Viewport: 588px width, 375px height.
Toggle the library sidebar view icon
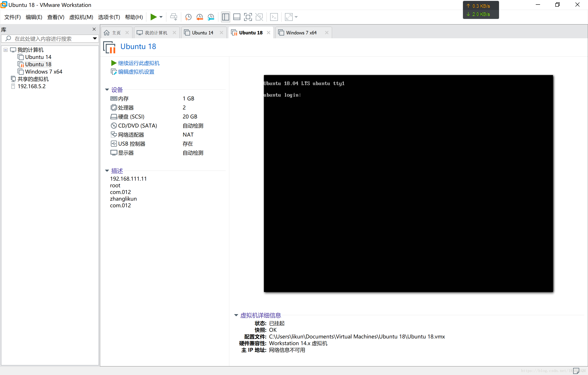pyautogui.click(x=225, y=17)
